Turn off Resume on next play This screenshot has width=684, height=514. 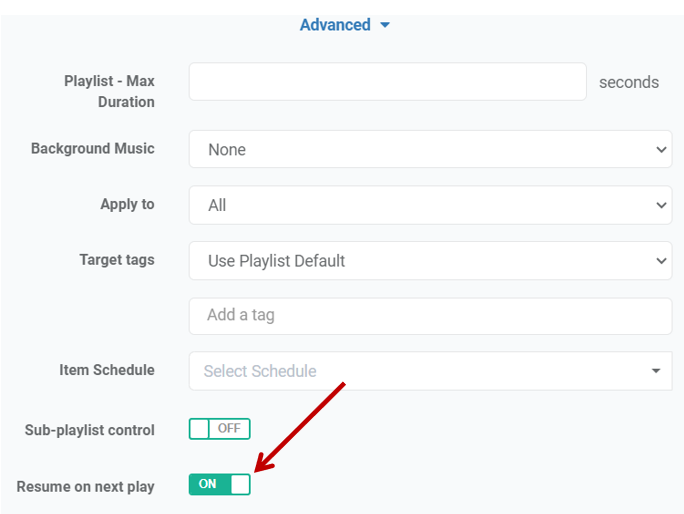219,484
